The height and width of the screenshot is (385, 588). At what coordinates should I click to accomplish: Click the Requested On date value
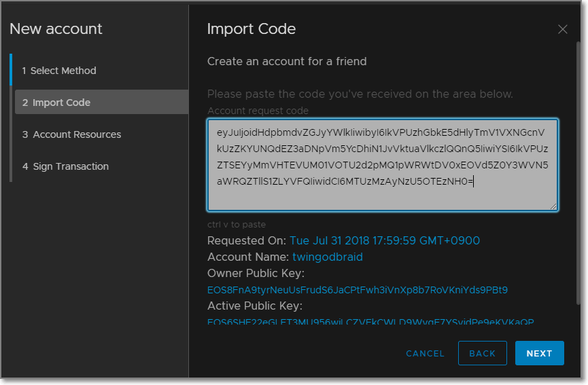coord(385,240)
